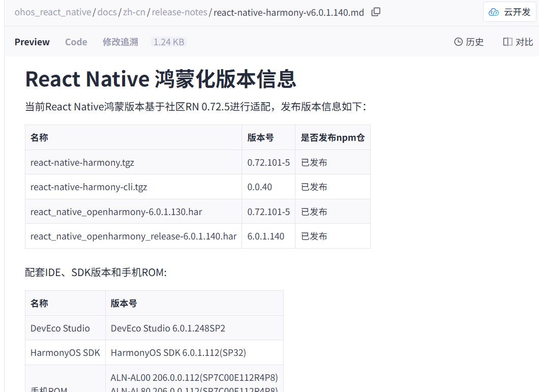The width and height of the screenshot is (539, 392).
Task: Click cell react_native_openharmony-6.0.1.130.har
Action: 133,212
